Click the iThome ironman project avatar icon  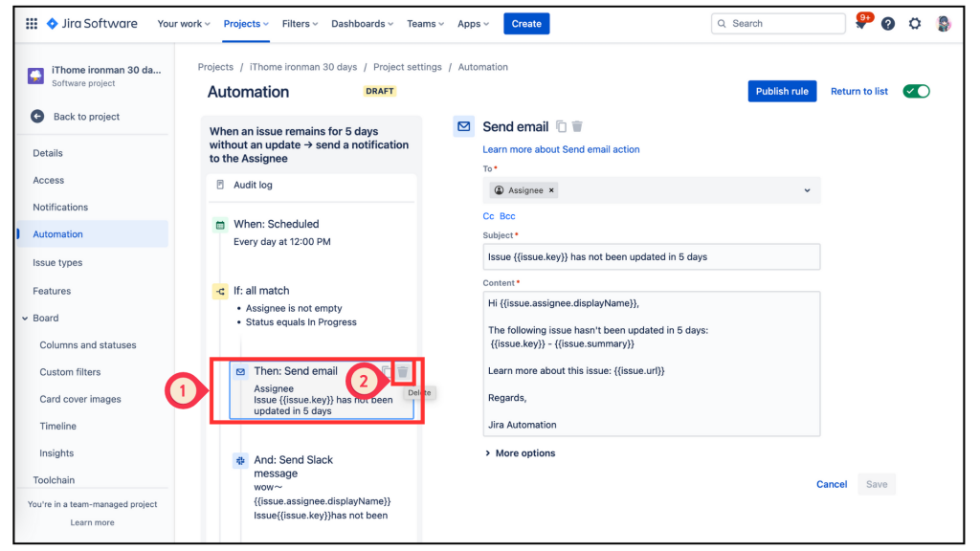click(35, 76)
